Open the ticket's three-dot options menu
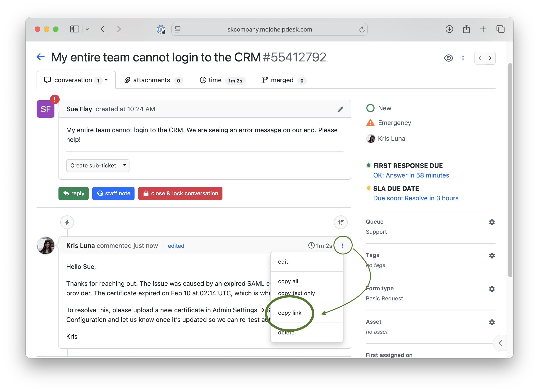 (463, 58)
